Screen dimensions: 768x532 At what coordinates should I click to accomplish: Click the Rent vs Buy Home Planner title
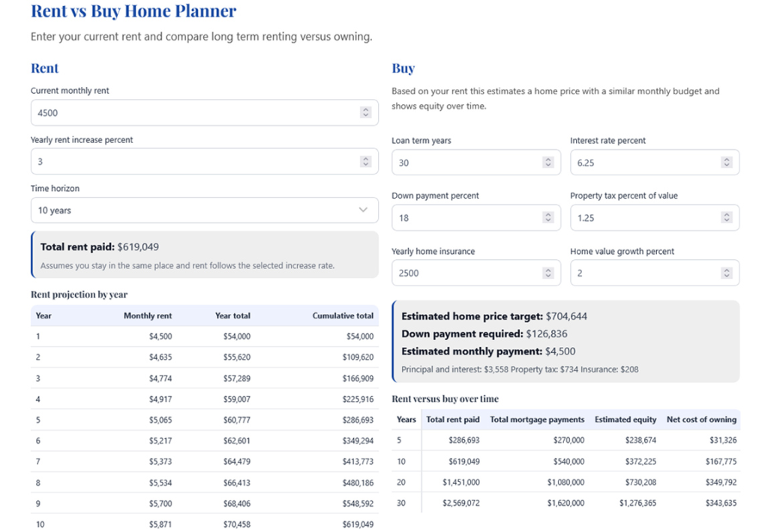(133, 11)
